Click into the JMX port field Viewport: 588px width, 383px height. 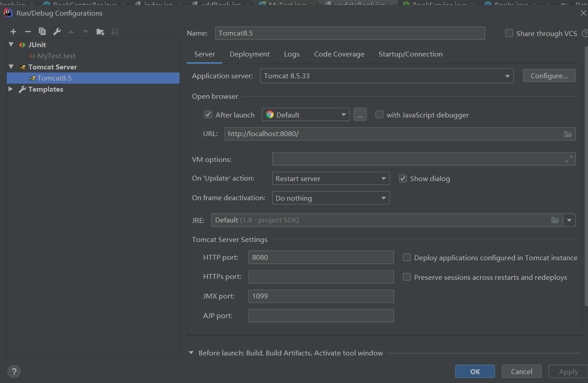[321, 296]
